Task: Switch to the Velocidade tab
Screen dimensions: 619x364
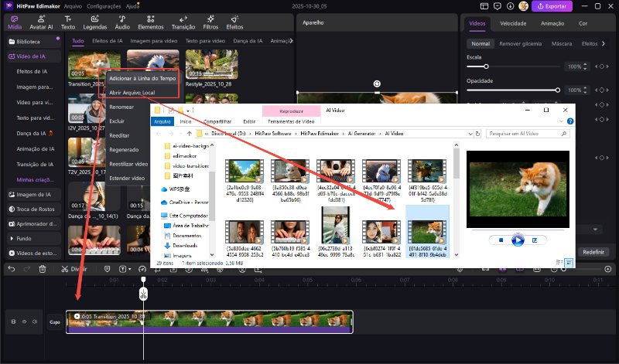Action: click(513, 24)
